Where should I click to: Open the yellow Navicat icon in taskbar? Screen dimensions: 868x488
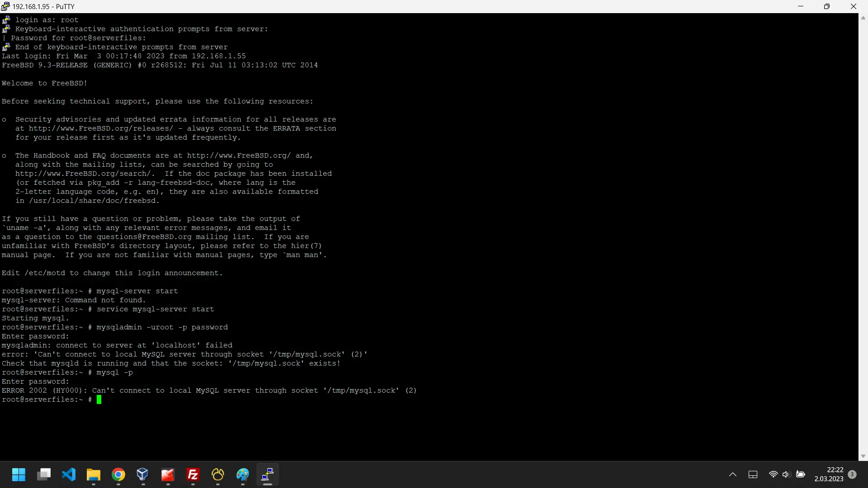pyautogui.click(x=218, y=475)
